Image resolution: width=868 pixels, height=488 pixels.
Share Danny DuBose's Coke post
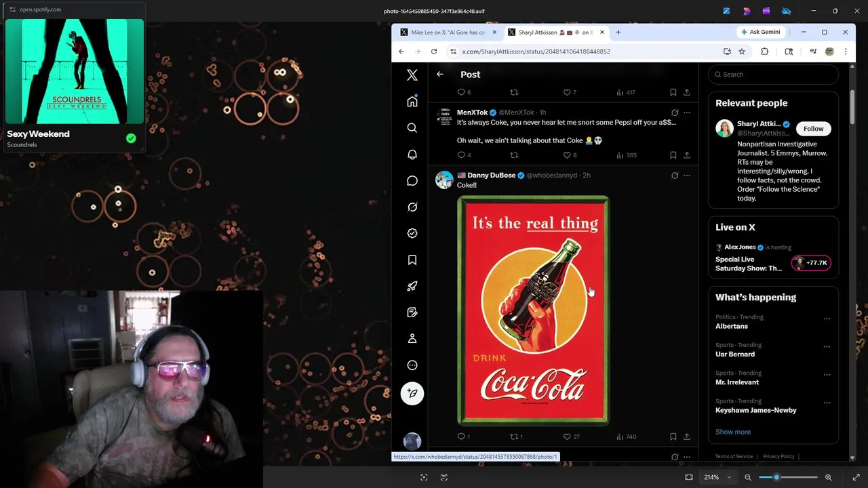tap(687, 436)
